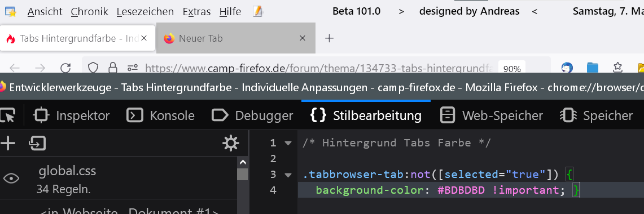Close the Neuer Tab tab
The height and width of the screenshot is (214, 644).
point(303,38)
